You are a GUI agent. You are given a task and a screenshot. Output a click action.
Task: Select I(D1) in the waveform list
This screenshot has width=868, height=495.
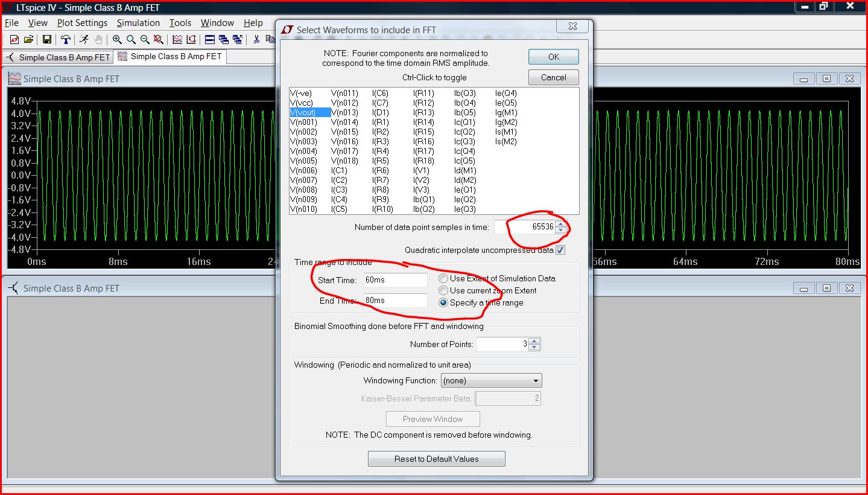click(x=380, y=112)
